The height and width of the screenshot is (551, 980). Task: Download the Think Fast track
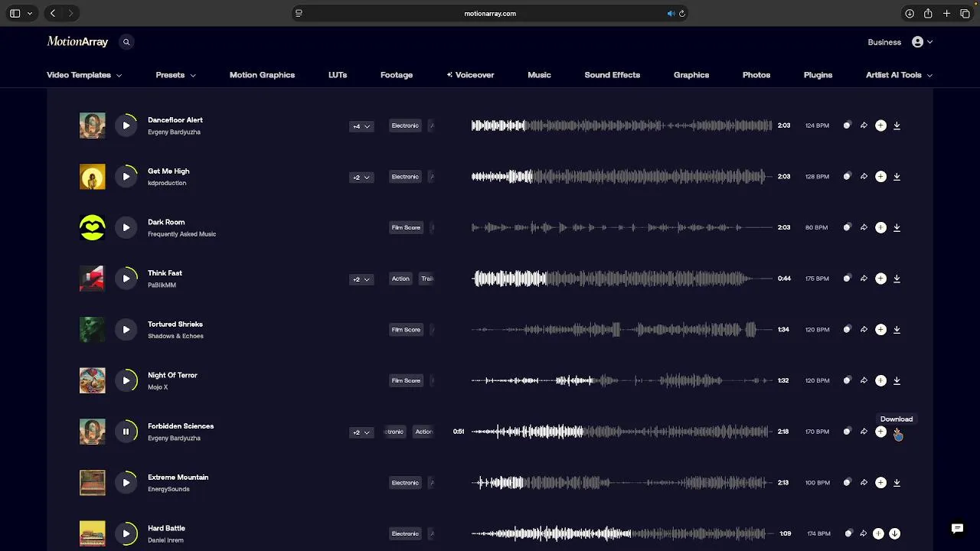pyautogui.click(x=897, y=279)
